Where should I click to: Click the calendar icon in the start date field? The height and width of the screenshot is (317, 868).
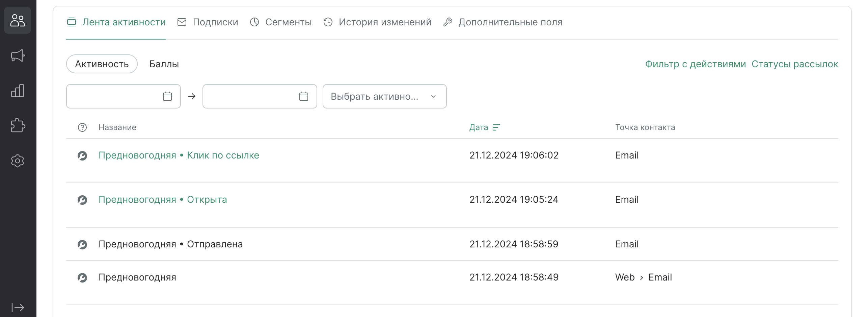pyautogui.click(x=167, y=96)
